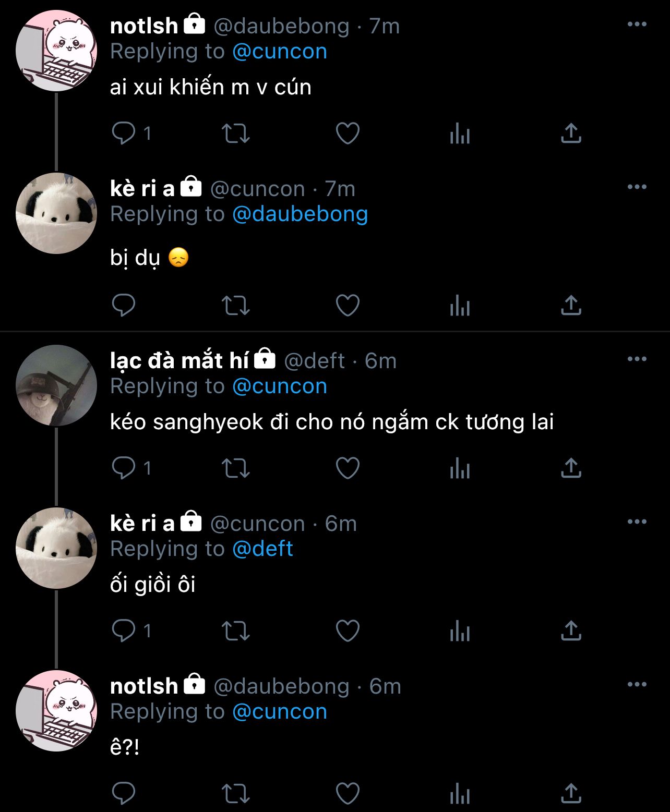
Task: Share the "ối giồi ôi" tweet
Action: coord(571,631)
